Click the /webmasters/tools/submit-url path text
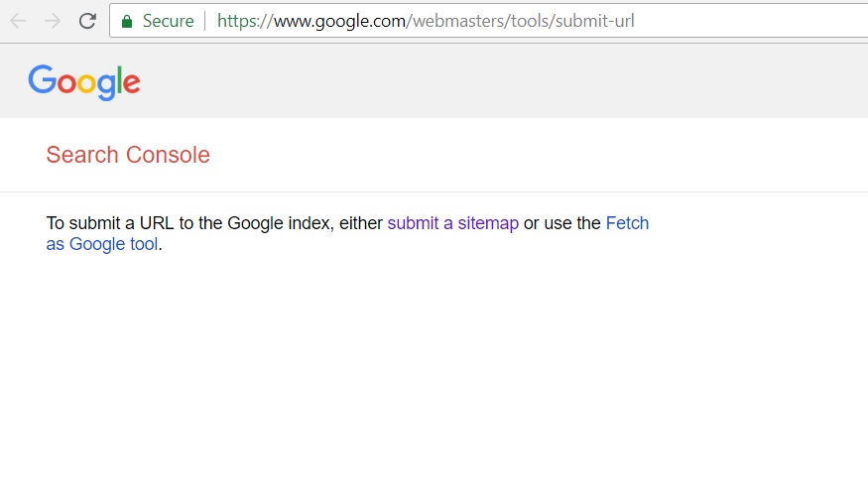868x502 pixels. point(521,21)
